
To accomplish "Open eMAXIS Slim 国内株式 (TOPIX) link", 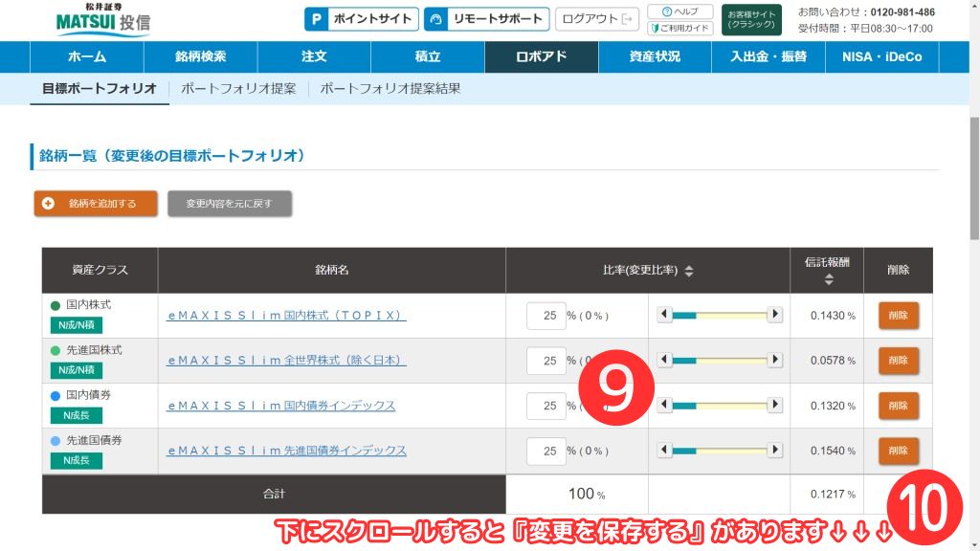I will 286,316.
